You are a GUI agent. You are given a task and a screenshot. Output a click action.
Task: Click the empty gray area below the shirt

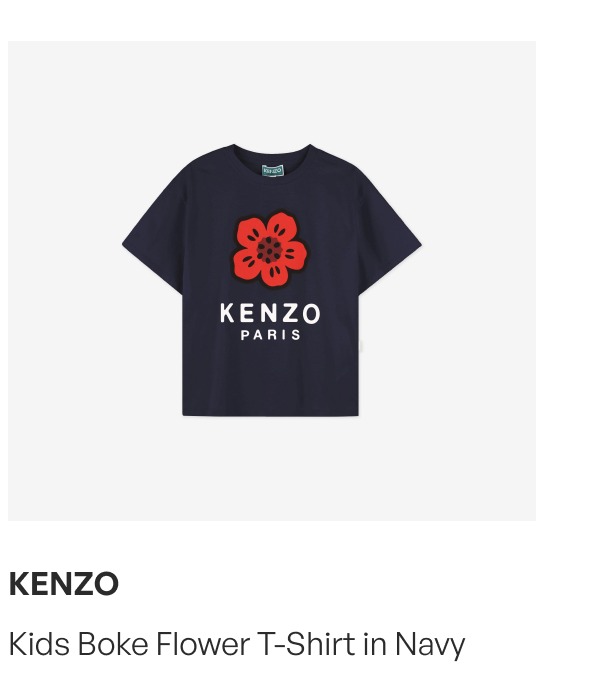pyautogui.click(x=272, y=468)
